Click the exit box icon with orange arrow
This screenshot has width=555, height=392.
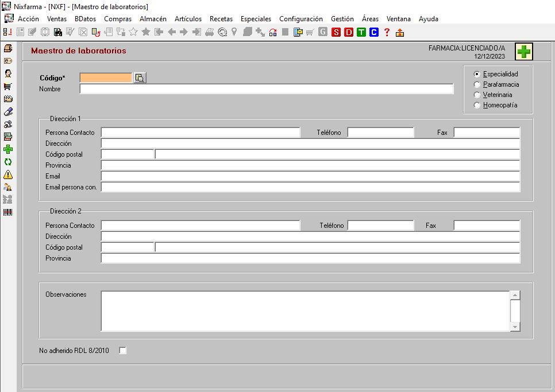click(x=400, y=33)
